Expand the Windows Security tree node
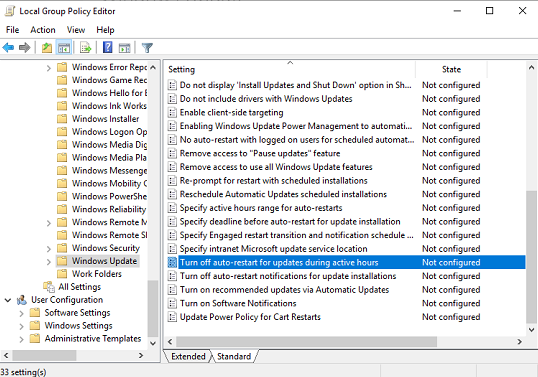The width and height of the screenshot is (538, 377). click(x=49, y=249)
